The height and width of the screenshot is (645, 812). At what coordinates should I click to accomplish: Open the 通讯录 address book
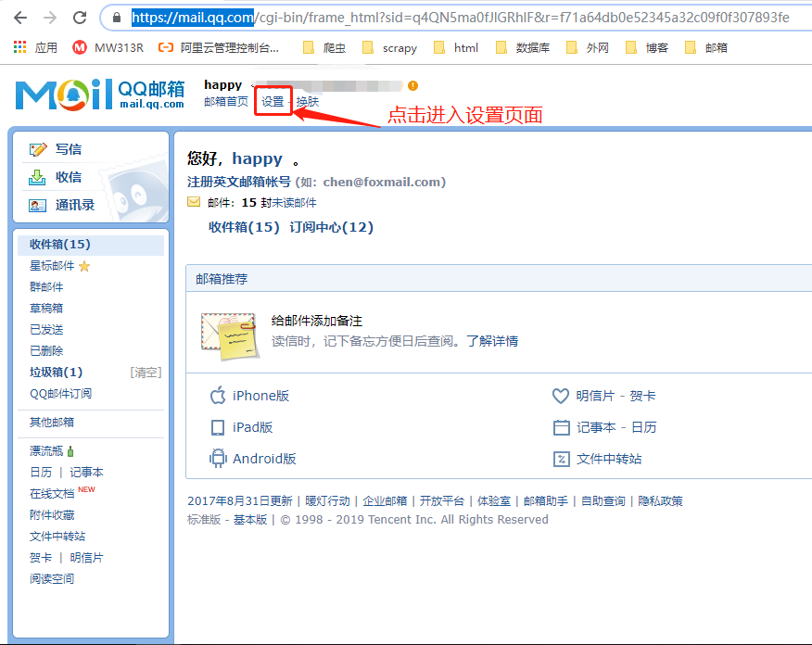[x=75, y=205]
